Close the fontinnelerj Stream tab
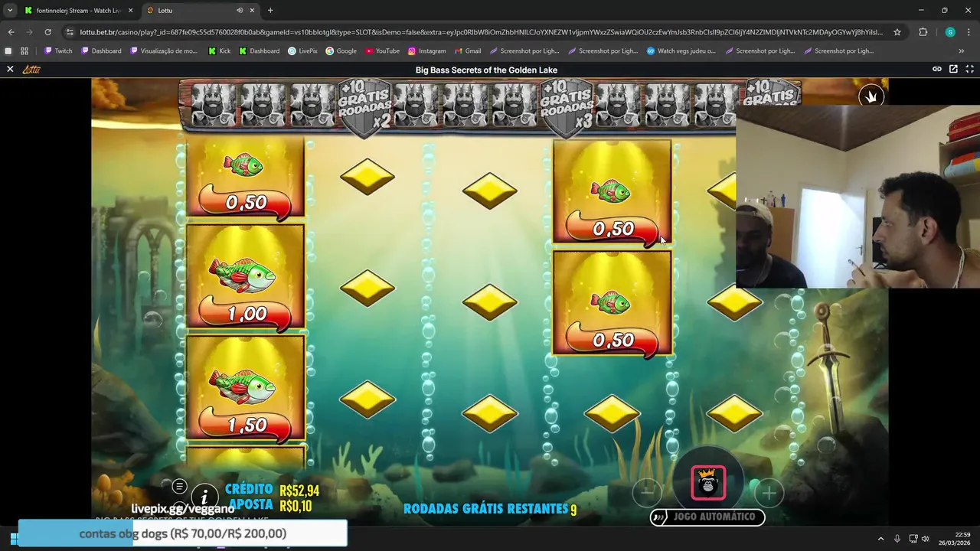980x551 pixels. [x=130, y=11]
